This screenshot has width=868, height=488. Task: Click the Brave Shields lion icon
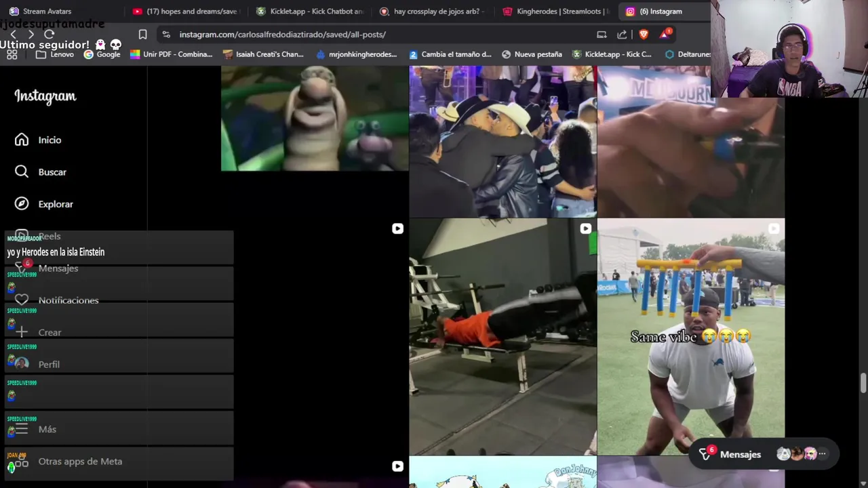click(644, 35)
